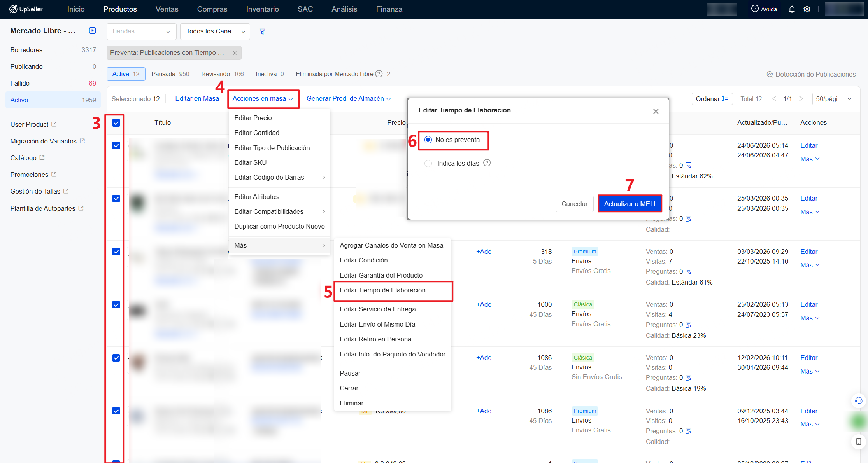
Task: Uncheck the row updated 09/12/2025 03:44
Action: 116,411
